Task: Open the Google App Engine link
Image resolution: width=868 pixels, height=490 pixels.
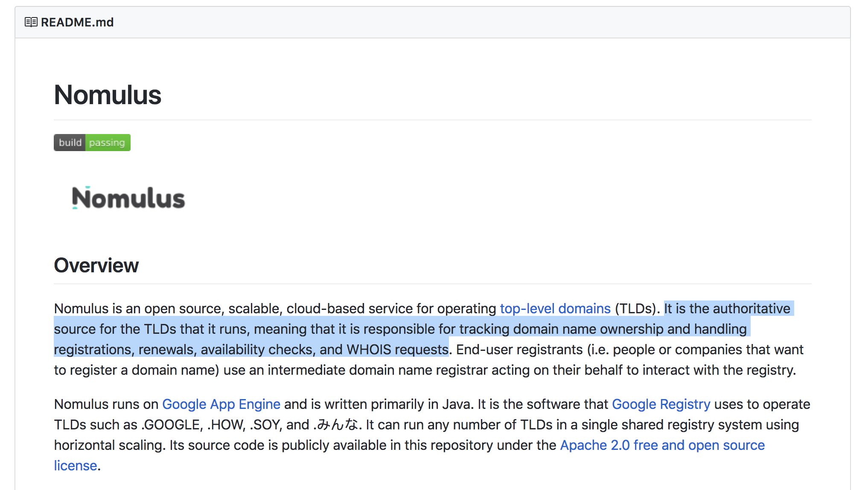Action: tap(221, 404)
